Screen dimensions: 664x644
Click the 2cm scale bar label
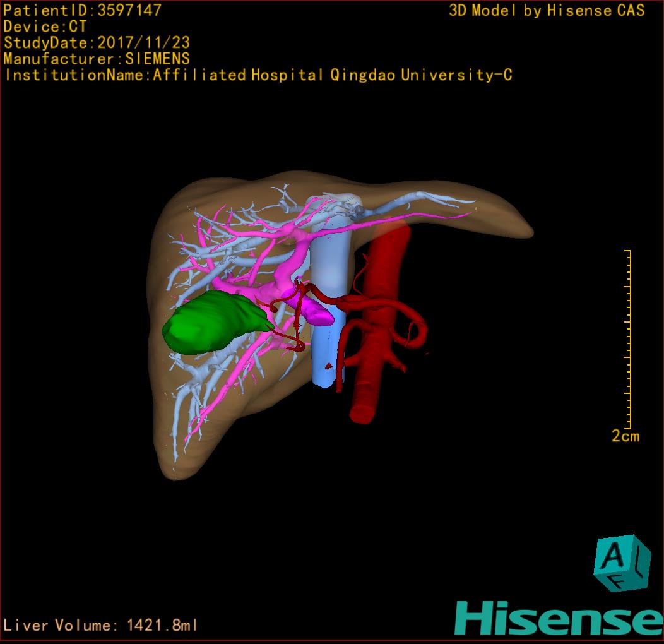pyautogui.click(x=625, y=436)
